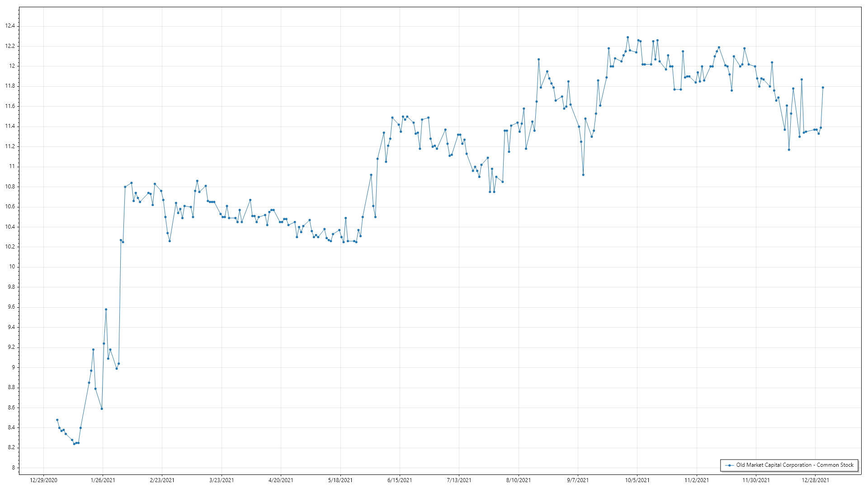Click the 3/23/2021 x-axis date label

pos(222,480)
